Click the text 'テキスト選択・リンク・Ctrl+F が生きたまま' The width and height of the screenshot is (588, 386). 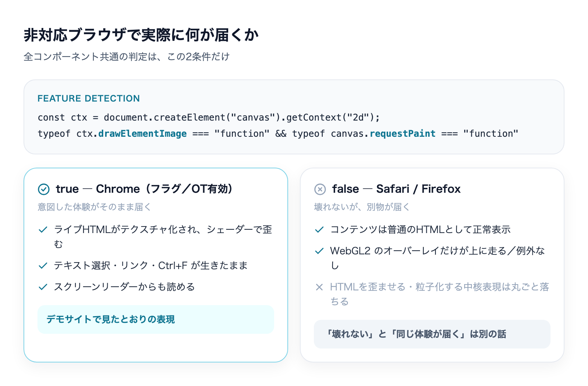(151, 265)
